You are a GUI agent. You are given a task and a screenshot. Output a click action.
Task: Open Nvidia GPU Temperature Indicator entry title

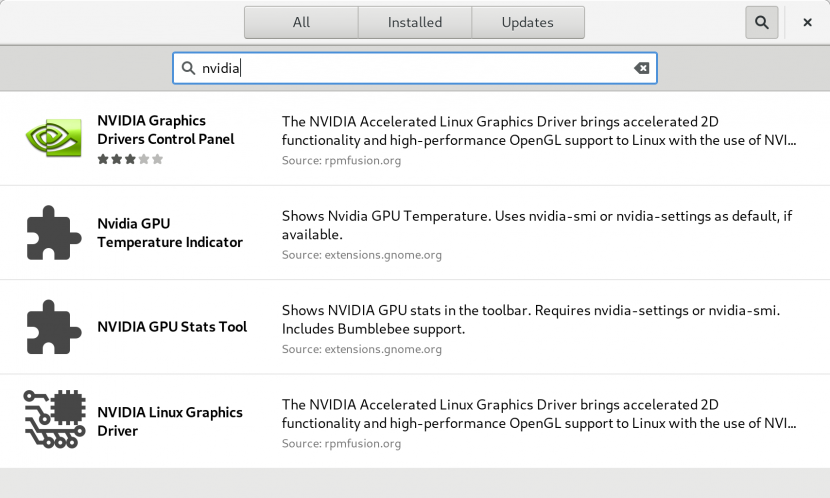pyautogui.click(x=170, y=233)
